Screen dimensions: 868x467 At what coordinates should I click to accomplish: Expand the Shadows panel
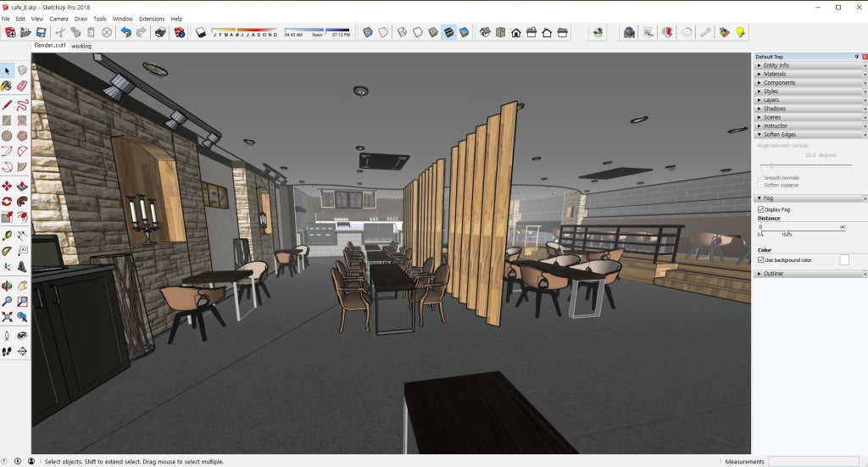pyautogui.click(x=810, y=108)
